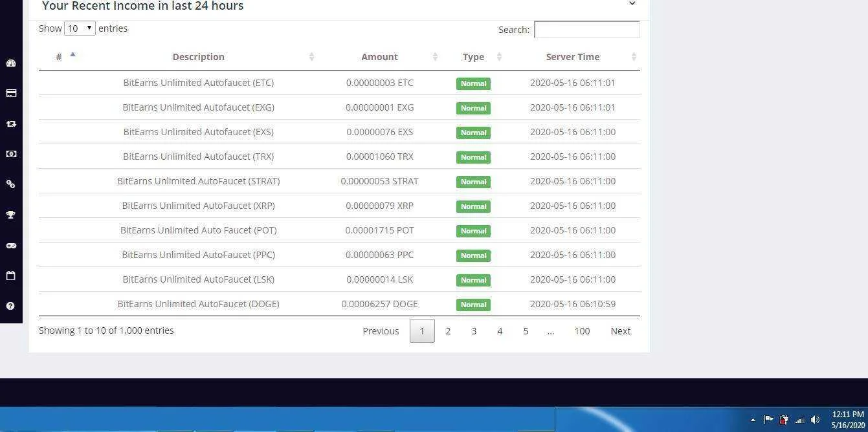
Task: Sort table by Server Time column header
Action: [x=573, y=57]
